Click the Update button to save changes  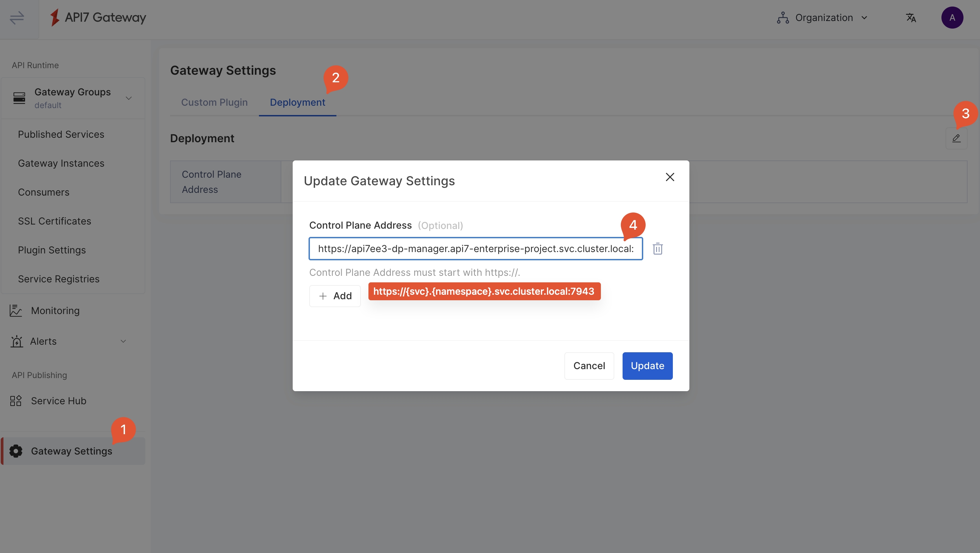647,365
